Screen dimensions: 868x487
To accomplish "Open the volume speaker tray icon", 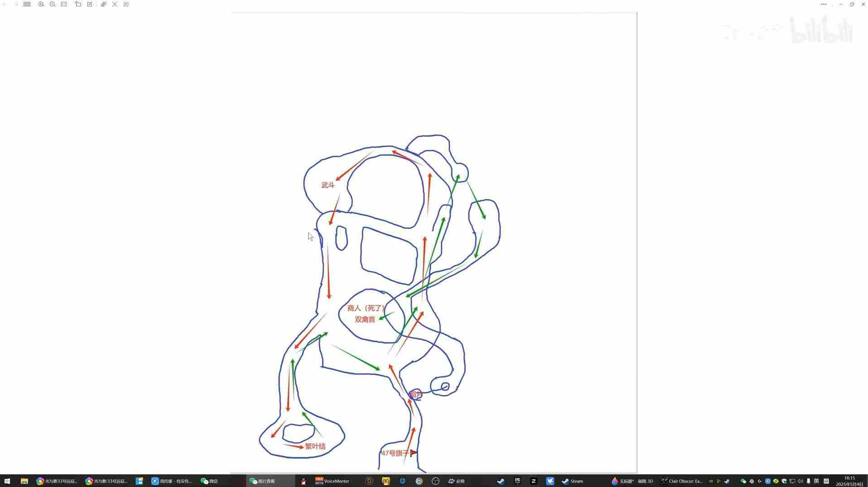I will (x=800, y=481).
